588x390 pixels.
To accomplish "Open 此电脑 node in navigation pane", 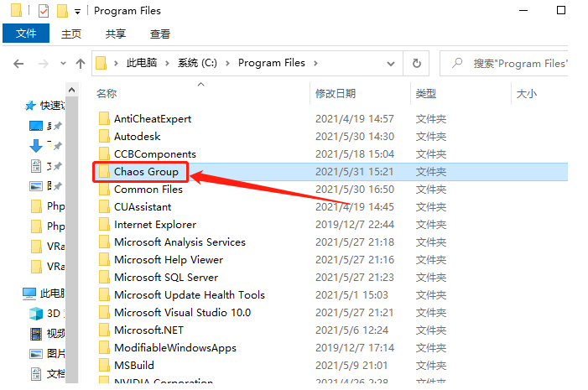I will (x=44, y=294).
